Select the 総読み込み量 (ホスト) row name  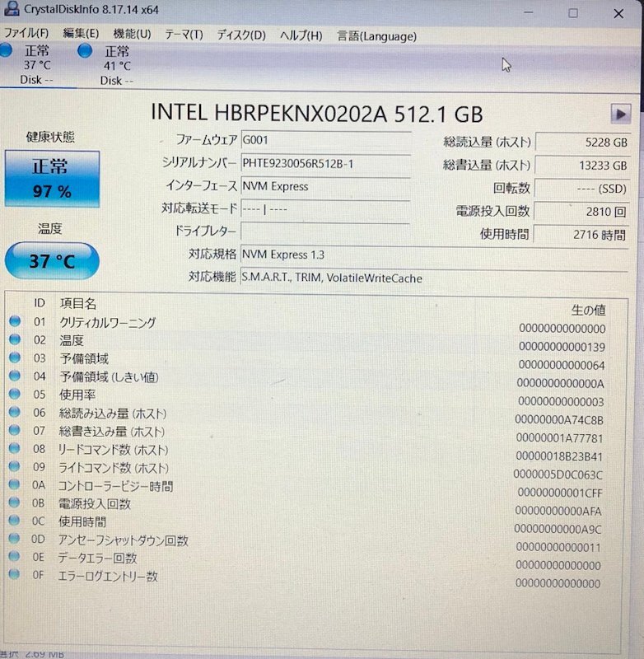click(x=113, y=414)
